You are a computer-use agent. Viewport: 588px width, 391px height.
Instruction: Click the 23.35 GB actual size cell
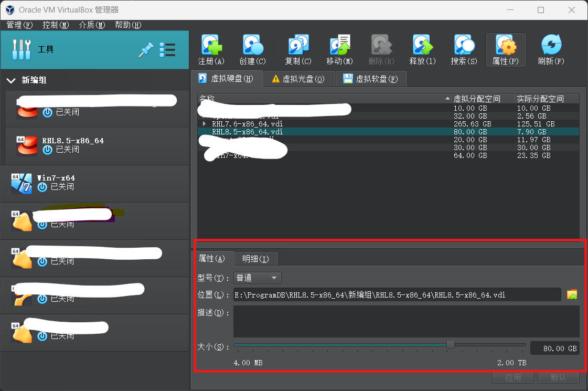(x=534, y=155)
